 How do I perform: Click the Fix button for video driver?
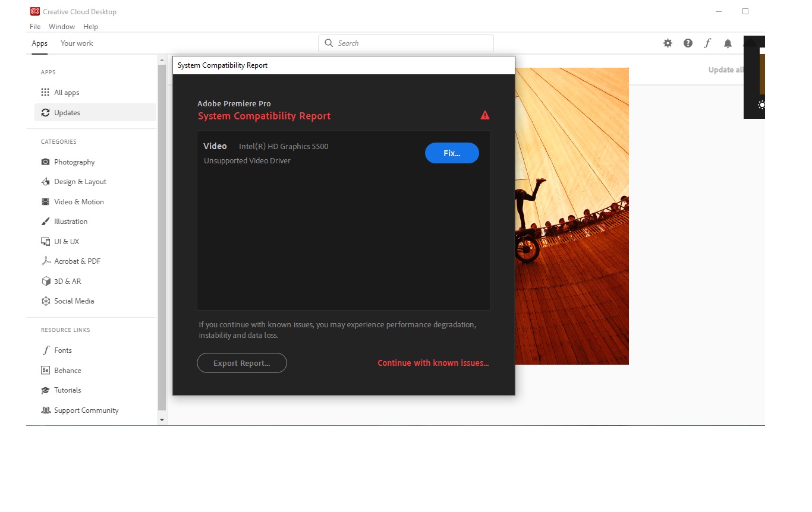click(x=452, y=153)
